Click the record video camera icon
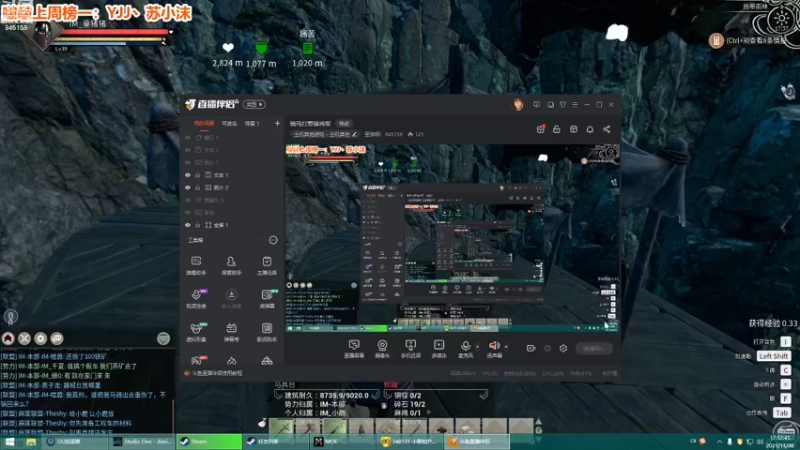 (531, 348)
